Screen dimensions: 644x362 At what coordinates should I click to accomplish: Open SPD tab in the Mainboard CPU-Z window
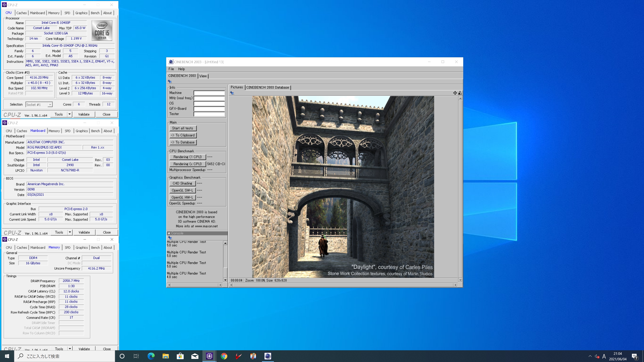pos(67,131)
